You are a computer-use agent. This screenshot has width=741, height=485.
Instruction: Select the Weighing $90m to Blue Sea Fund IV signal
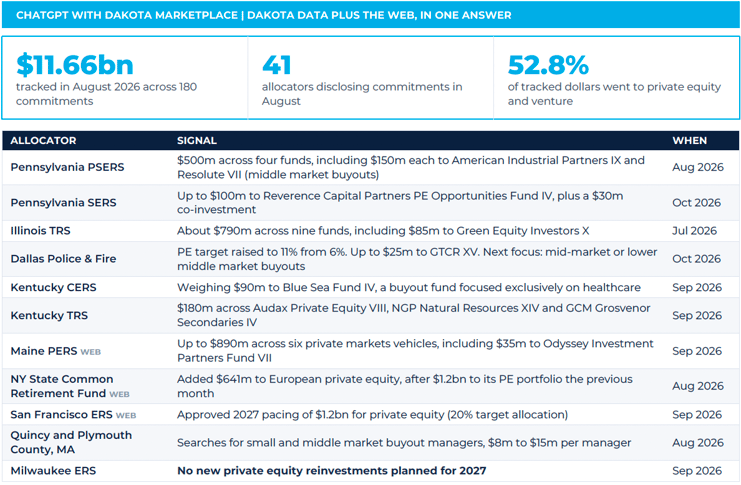tap(409, 287)
